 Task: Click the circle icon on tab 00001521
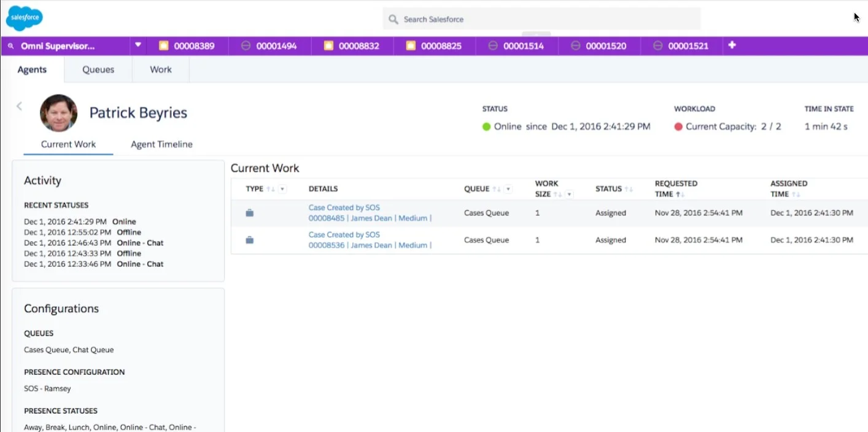tap(657, 45)
